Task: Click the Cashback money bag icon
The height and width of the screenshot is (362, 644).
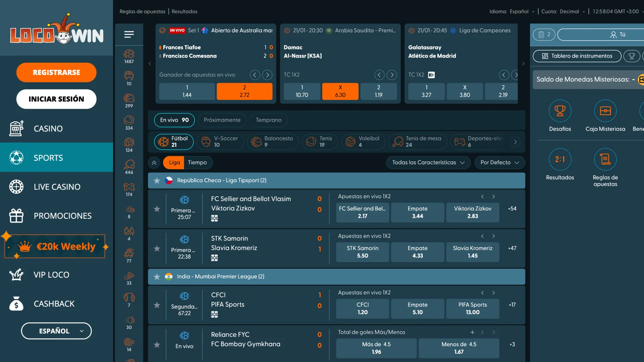Action: tap(16, 303)
